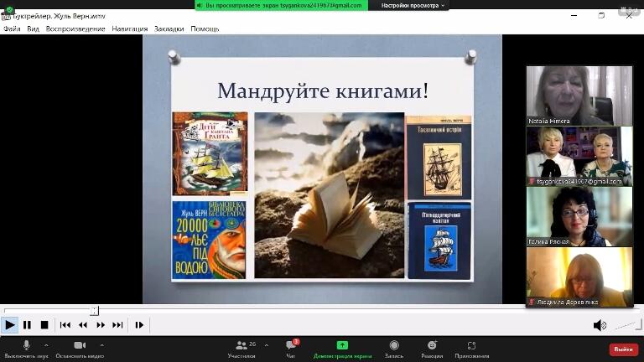Viewport: 644px width, 362px height.
Task: Open the Участники panel
Action: point(241,349)
